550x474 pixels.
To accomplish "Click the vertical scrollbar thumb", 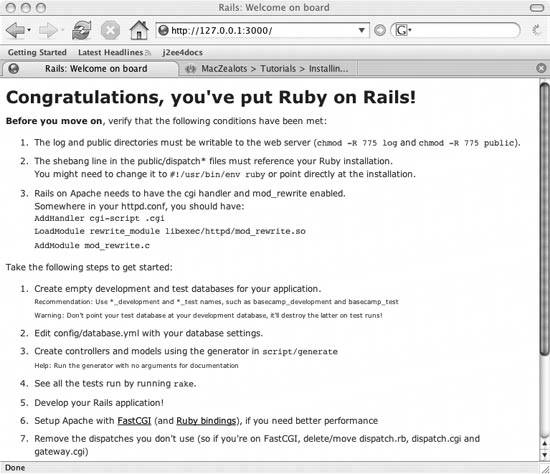I will tap(544, 219).
